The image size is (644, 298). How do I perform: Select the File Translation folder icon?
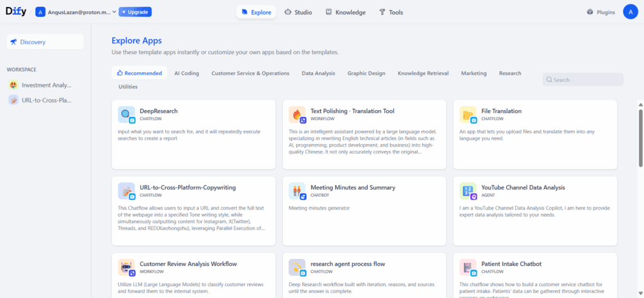468,114
